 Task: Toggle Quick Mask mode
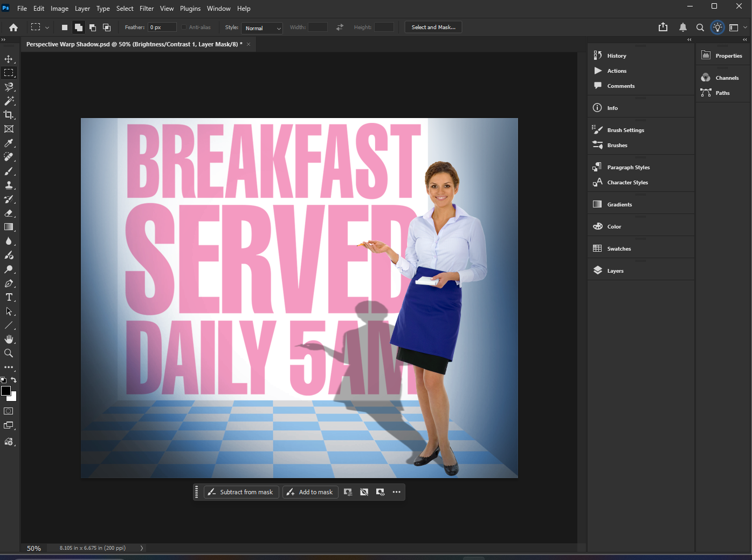(x=9, y=411)
